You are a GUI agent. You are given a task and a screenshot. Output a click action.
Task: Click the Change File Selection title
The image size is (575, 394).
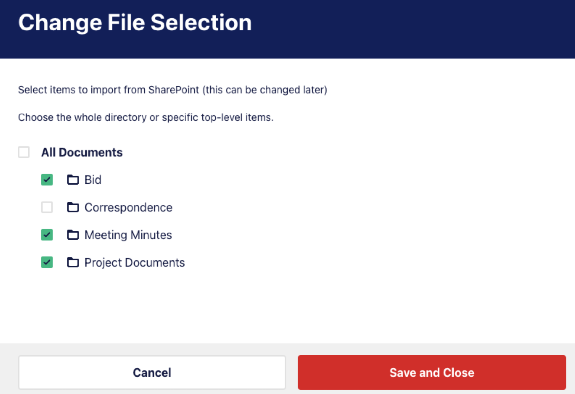[135, 23]
